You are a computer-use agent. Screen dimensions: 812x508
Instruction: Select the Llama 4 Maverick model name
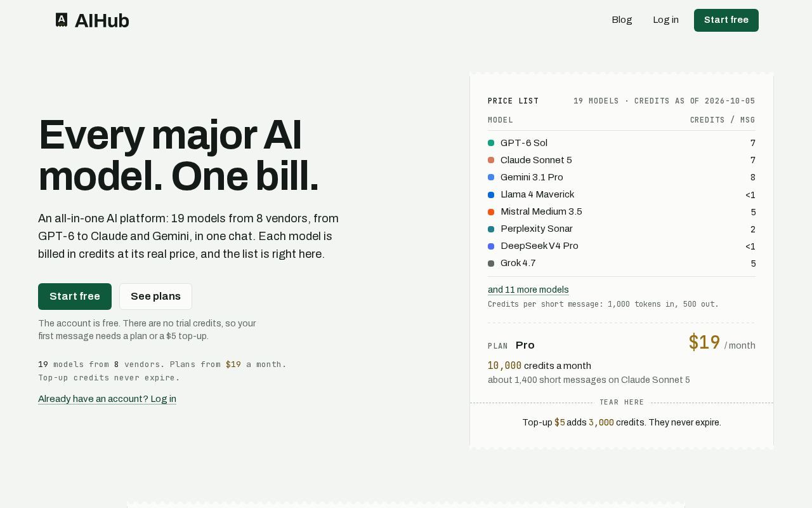[x=537, y=194]
